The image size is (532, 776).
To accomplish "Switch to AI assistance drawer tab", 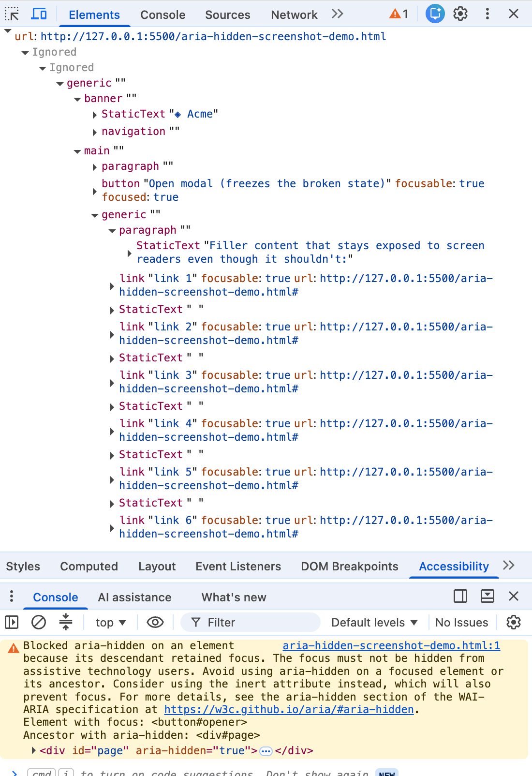I will (x=134, y=597).
